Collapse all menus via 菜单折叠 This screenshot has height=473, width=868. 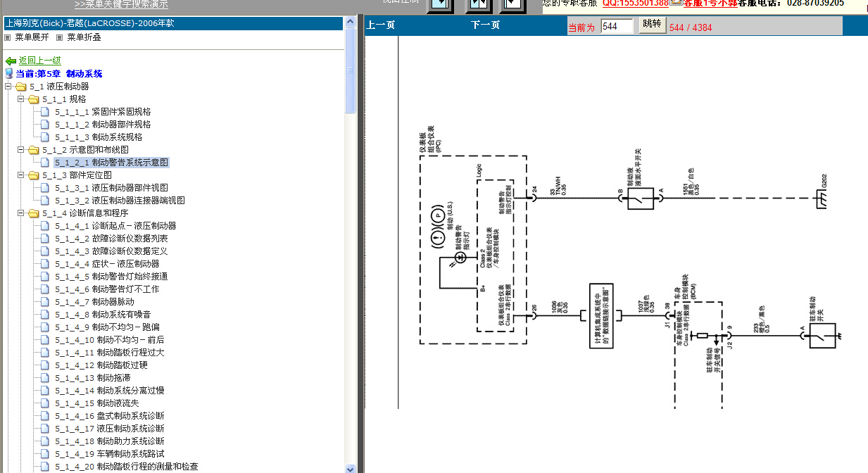[84, 37]
